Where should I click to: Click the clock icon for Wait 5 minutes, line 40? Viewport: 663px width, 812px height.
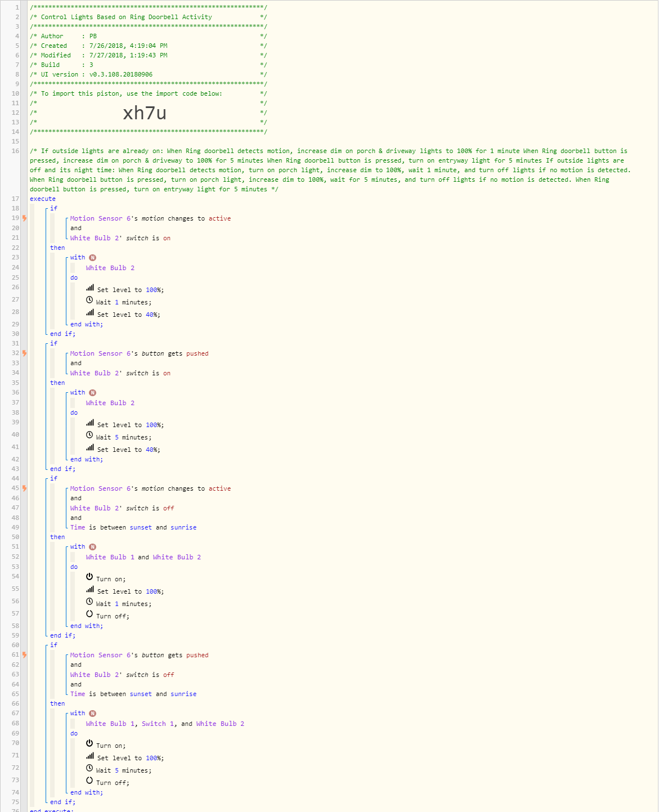pos(89,435)
